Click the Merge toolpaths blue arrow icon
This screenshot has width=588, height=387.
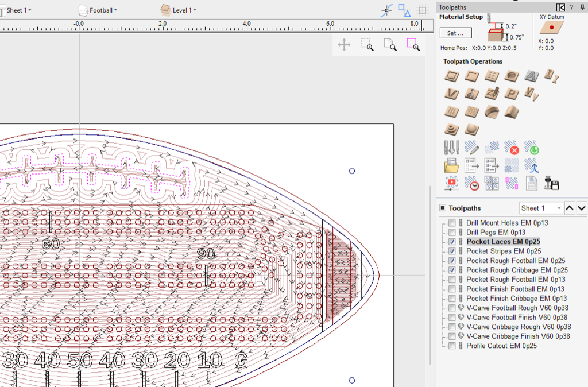[532, 165]
